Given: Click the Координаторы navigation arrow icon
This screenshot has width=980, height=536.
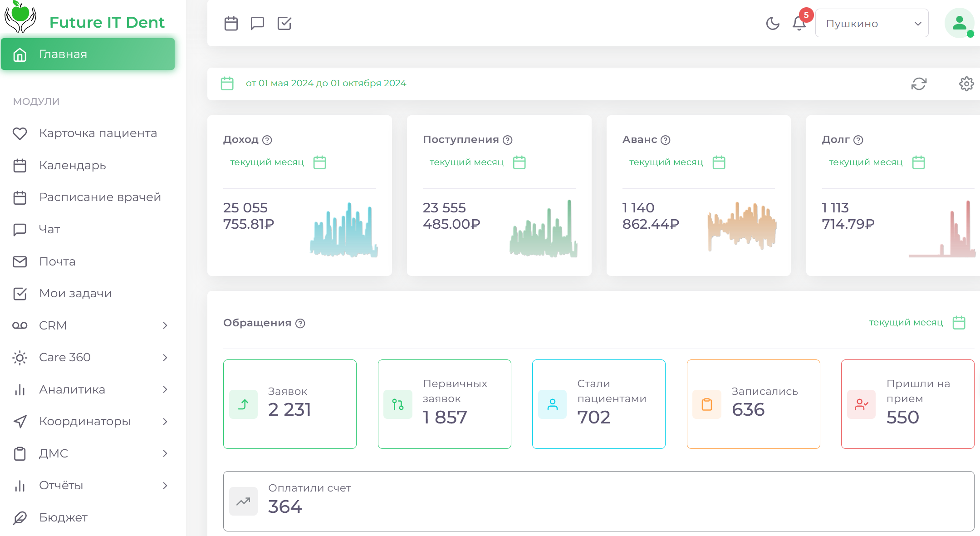Looking at the screenshot, I should pyautogui.click(x=20, y=422).
